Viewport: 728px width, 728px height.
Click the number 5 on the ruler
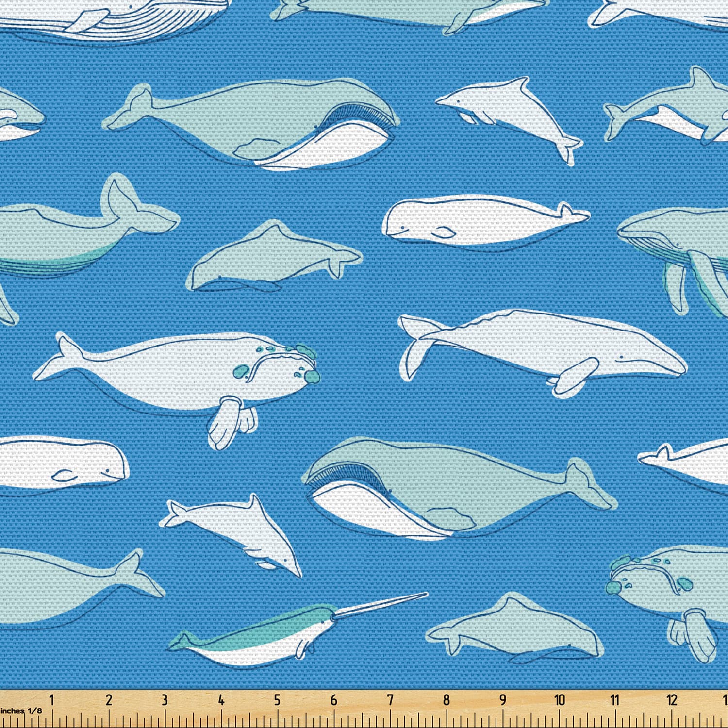pos(277,700)
